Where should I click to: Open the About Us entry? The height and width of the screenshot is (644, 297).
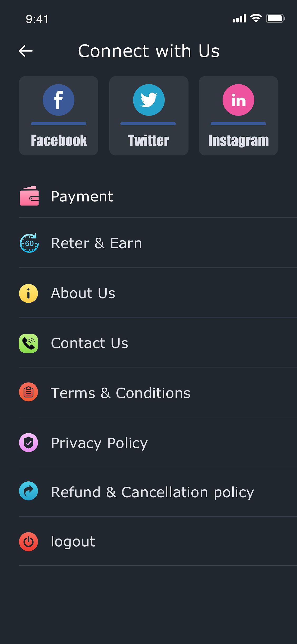coord(83,293)
